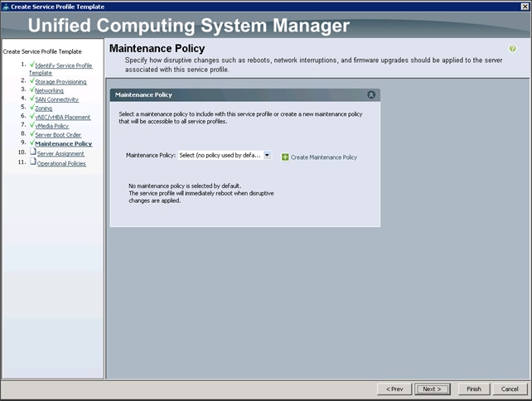Image resolution: width=532 pixels, height=401 pixels.
Task: Open Create Maintenance Policy link text
Action: 324,157
